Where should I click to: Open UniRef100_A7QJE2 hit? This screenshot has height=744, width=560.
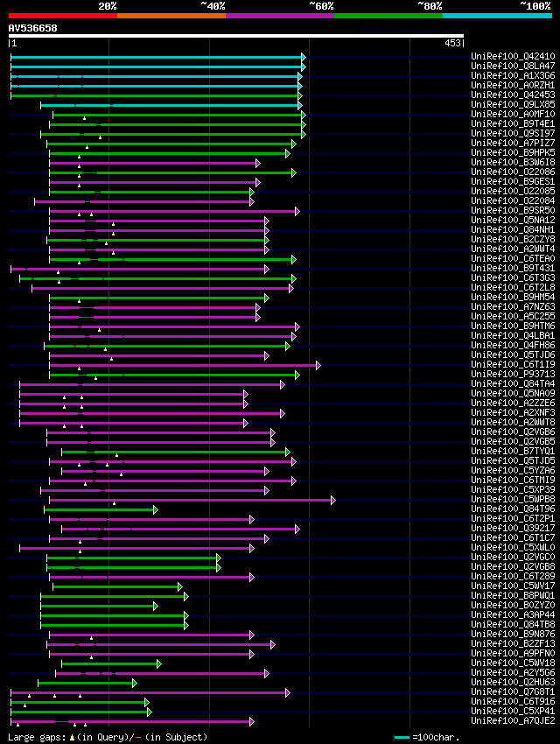click(x=513, y=720)
